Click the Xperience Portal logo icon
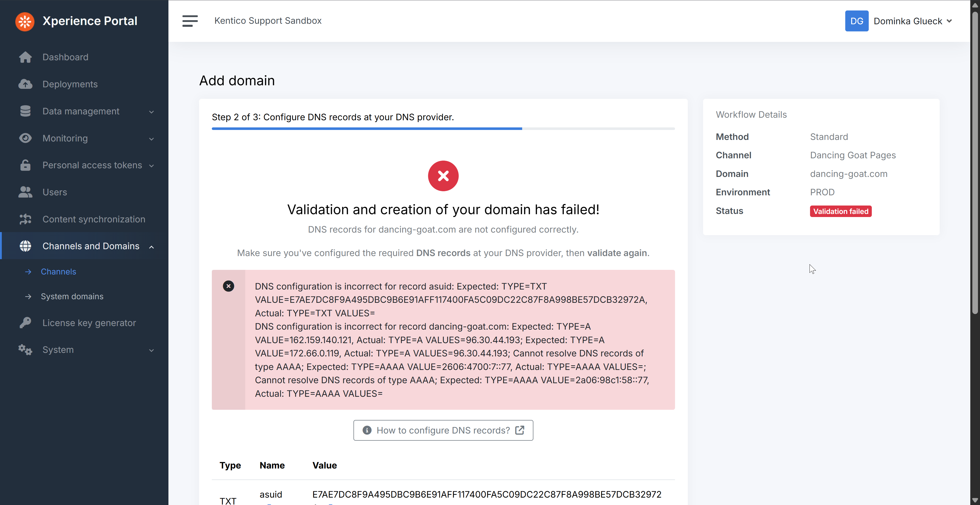This screenshot has height=505, width=980. pyautogui.click(x=25, y=21)
